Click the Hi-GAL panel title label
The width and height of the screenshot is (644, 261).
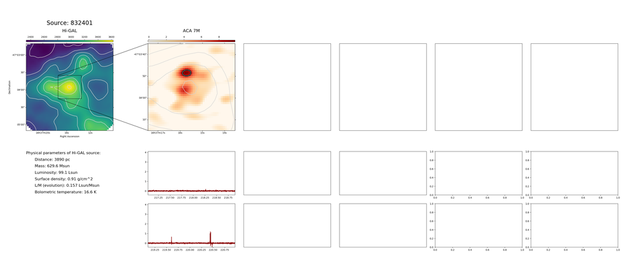click(x=70, y=31)
